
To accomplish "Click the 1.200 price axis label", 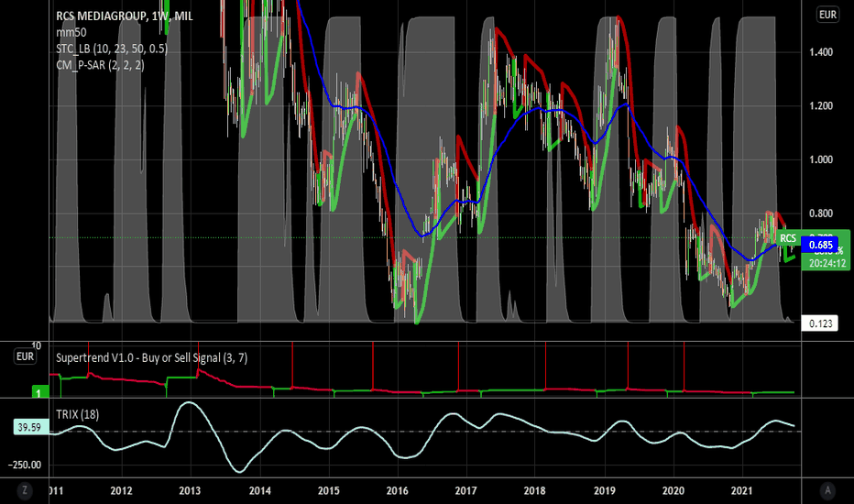I will pyautogui.click(x=821, y=105).
